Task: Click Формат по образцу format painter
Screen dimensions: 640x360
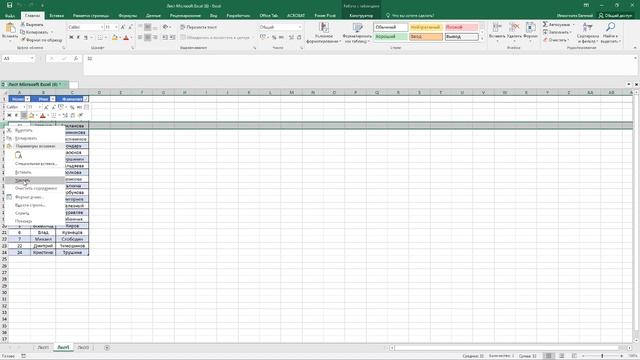Action: [42, 40]
